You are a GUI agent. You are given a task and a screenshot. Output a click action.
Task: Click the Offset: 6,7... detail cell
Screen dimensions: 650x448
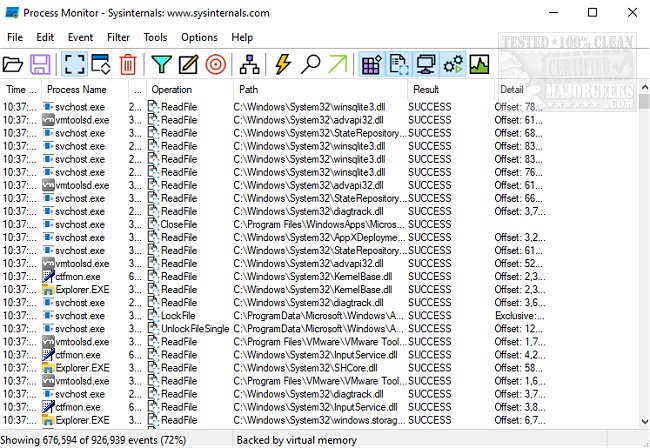pos(520,420)
